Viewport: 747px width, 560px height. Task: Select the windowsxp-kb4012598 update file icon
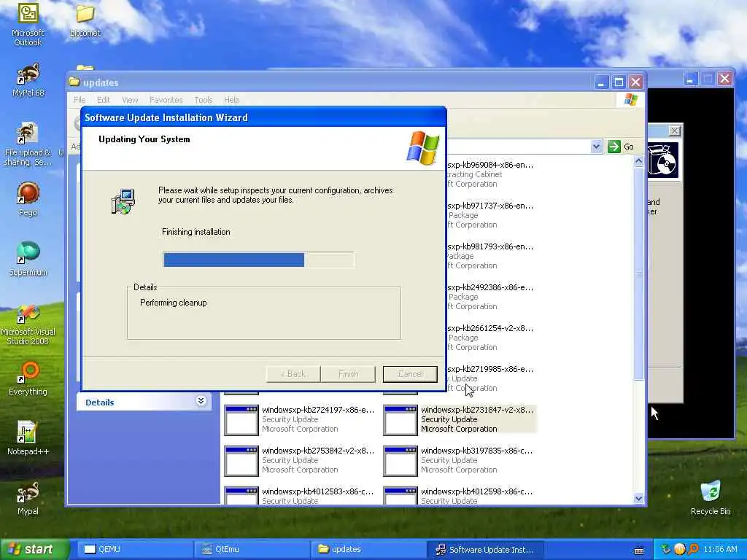click(400, 496)
